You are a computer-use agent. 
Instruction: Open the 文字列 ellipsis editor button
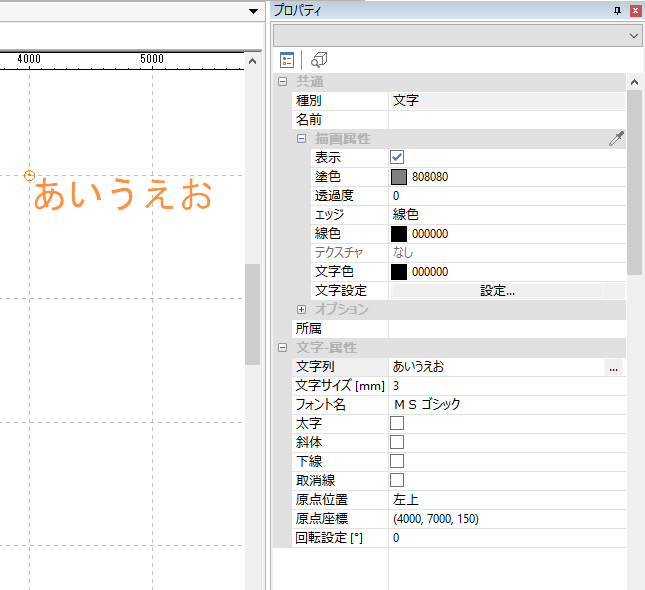point(613,367)
